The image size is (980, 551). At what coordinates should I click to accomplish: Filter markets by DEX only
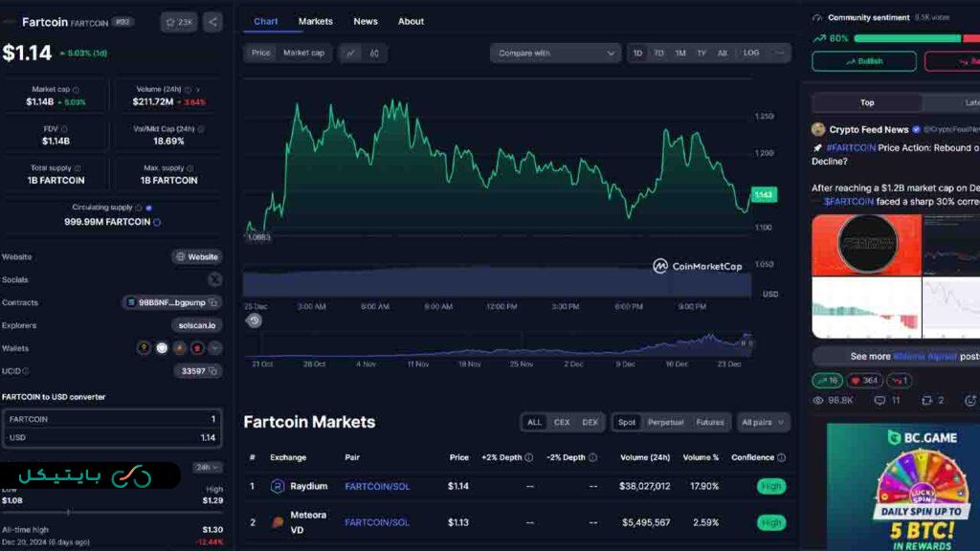(590, 422)
